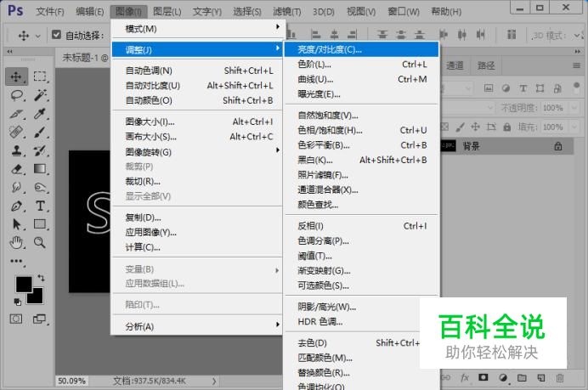Open the Move tool preset dropdown arrow
588x390 pixels.
pyautogui.click(x=38, y=36)
